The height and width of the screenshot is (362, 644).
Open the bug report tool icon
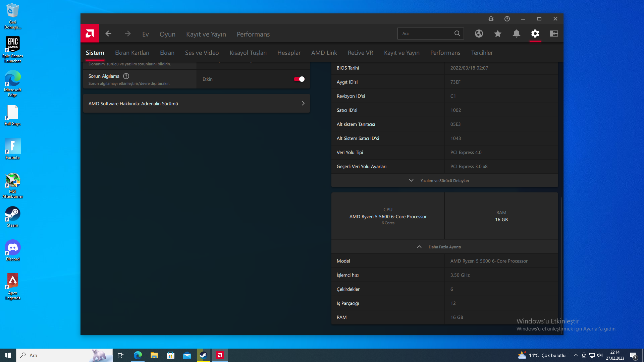pos(491,19)
